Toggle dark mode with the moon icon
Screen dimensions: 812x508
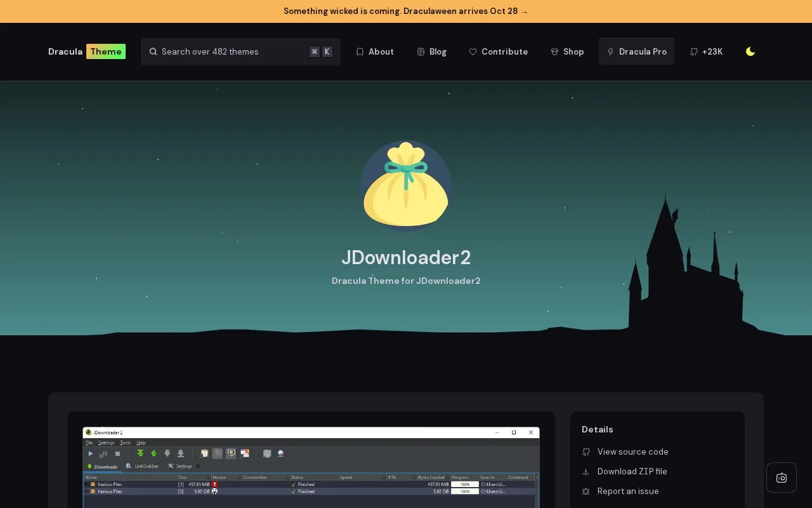[x=750, y=51]
